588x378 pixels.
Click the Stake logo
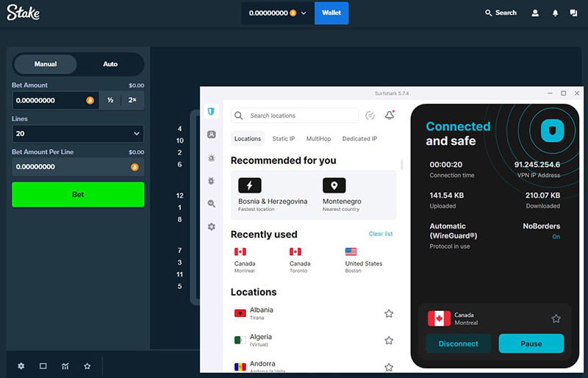point(24,13)
